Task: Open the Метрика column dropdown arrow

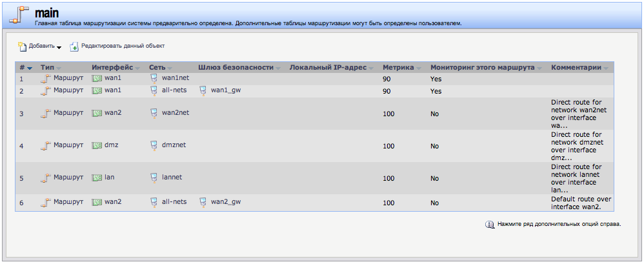Action: [x=419, y=68]
